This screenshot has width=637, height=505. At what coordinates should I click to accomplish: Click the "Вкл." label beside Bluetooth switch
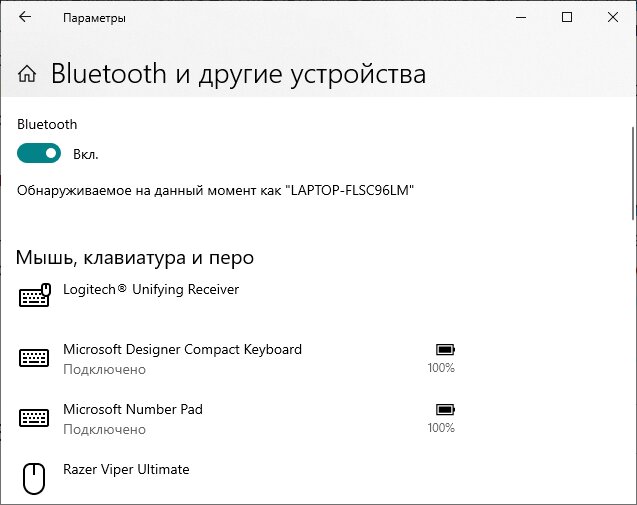pyautogui.click(x=86, y=154)
